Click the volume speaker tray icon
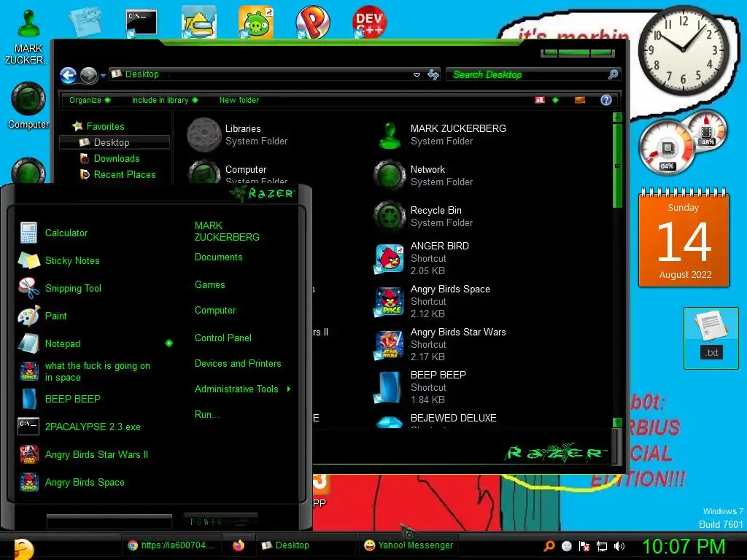The width and height of the screenshot is (747, 560). pyautogui.click(x=619, y=546)
